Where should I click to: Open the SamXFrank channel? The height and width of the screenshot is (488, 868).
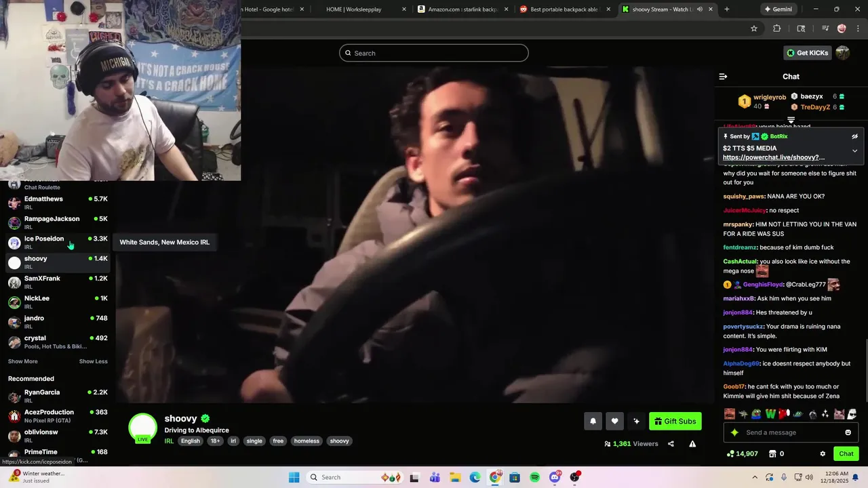(58, 282)
